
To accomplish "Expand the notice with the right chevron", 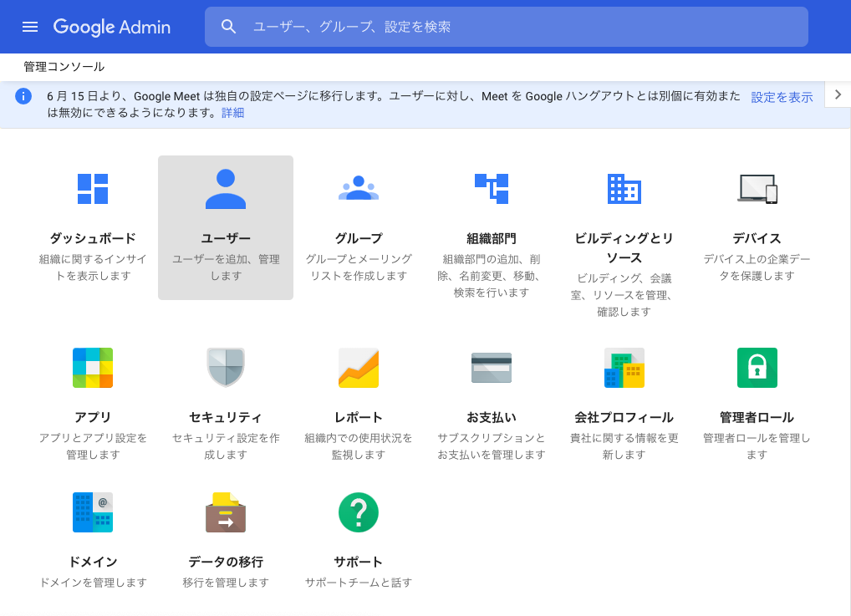I will (838, 94).
